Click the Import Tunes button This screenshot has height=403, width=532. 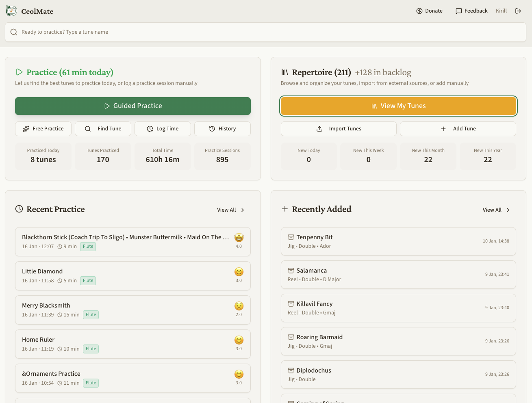pyautogui.click(x=339, y=129)
